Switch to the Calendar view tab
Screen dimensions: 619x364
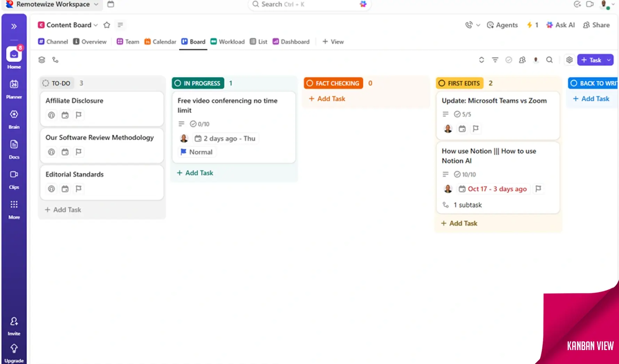click(x=160, y=42)
